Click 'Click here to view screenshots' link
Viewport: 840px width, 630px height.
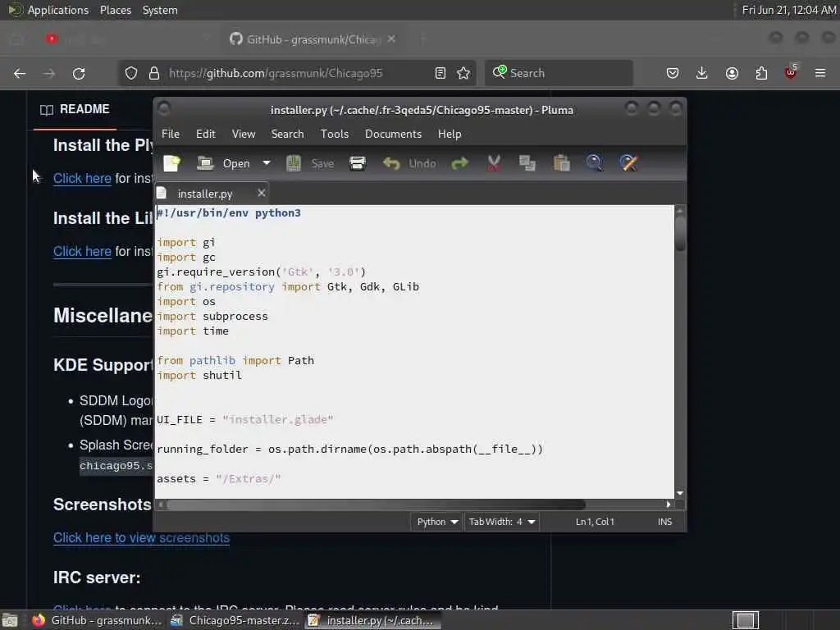[141, 538]
